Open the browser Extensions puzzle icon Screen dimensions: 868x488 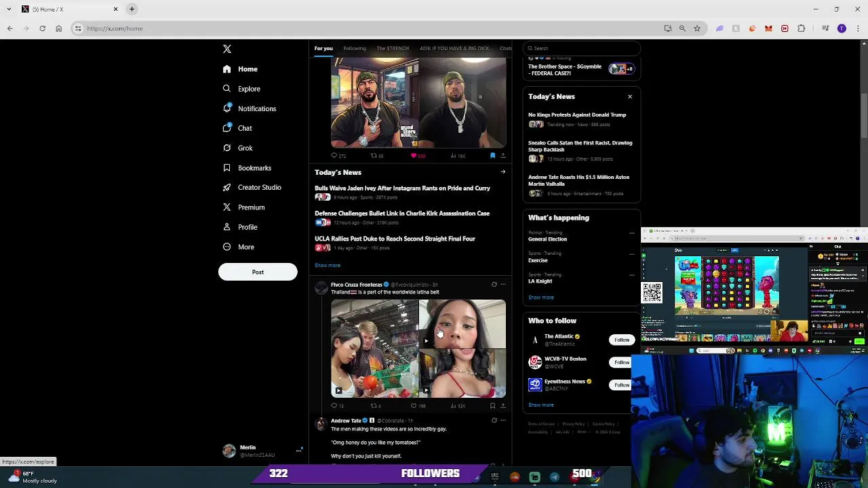tap(801, 28)
